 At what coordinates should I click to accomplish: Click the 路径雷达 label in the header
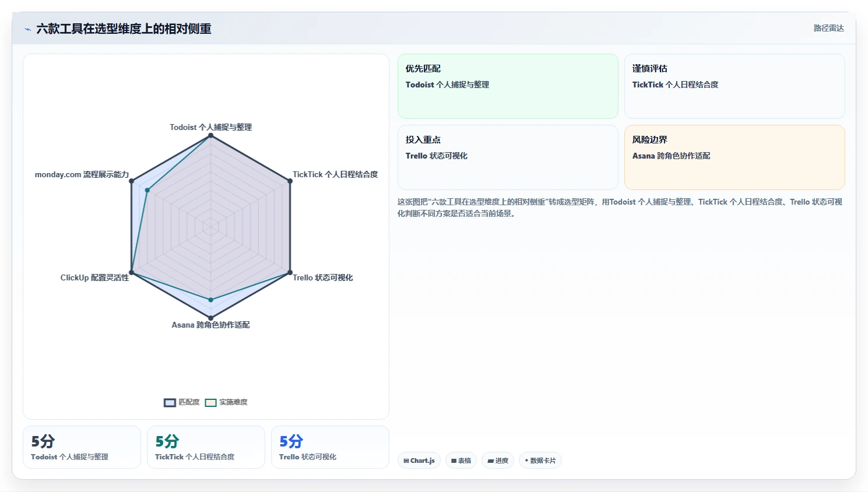point(828,28)
